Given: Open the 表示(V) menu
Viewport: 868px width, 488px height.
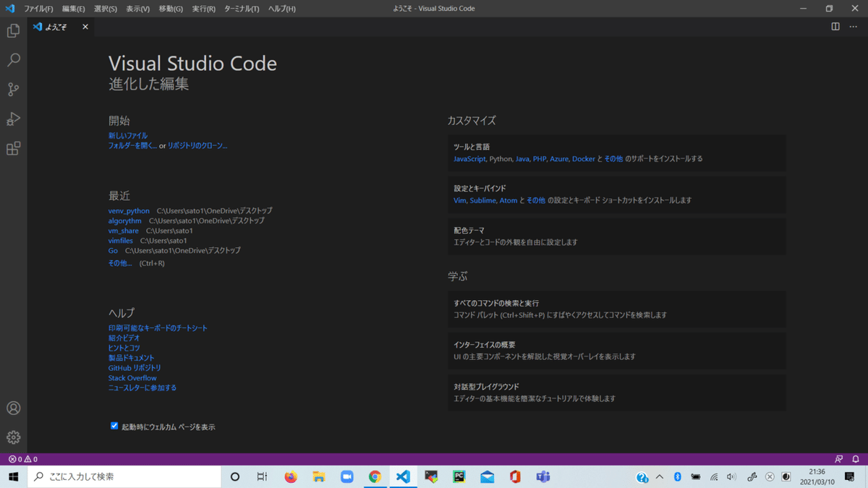Looking at the screenshot, I should (137, 9).
